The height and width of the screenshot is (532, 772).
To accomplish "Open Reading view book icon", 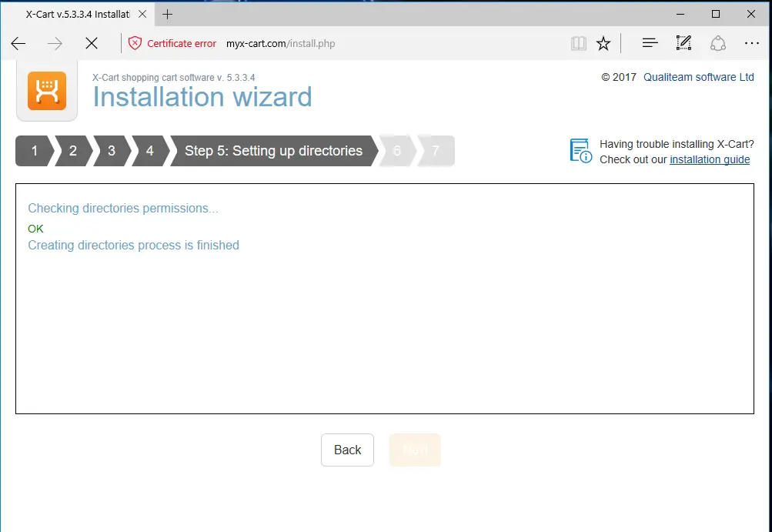I will click(579, 44).
